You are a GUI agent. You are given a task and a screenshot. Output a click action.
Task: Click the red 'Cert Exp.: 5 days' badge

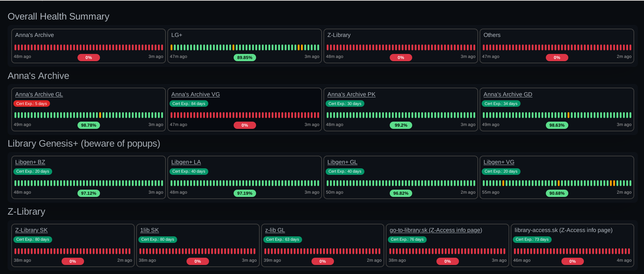[x=32, y=104]
